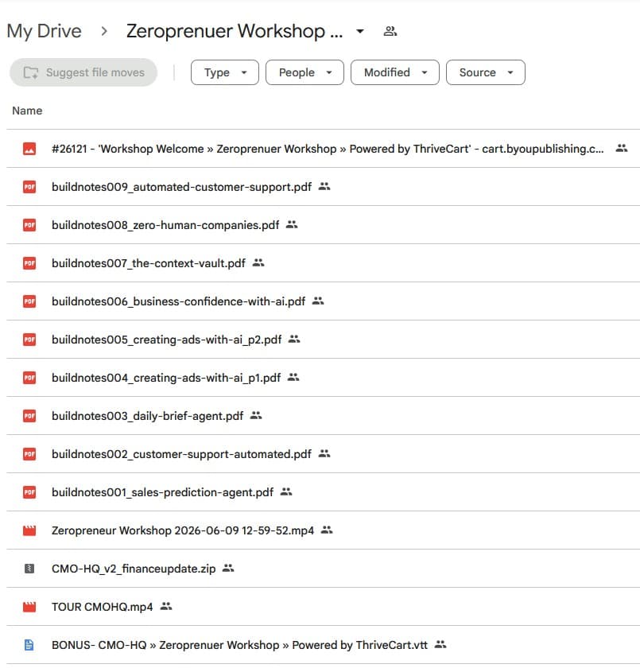Select the #26121 'Workshop Welcome » Zeroprenuer Workshop' file name
Viewport: 640px width, 672px height.
tap(328, 149)
